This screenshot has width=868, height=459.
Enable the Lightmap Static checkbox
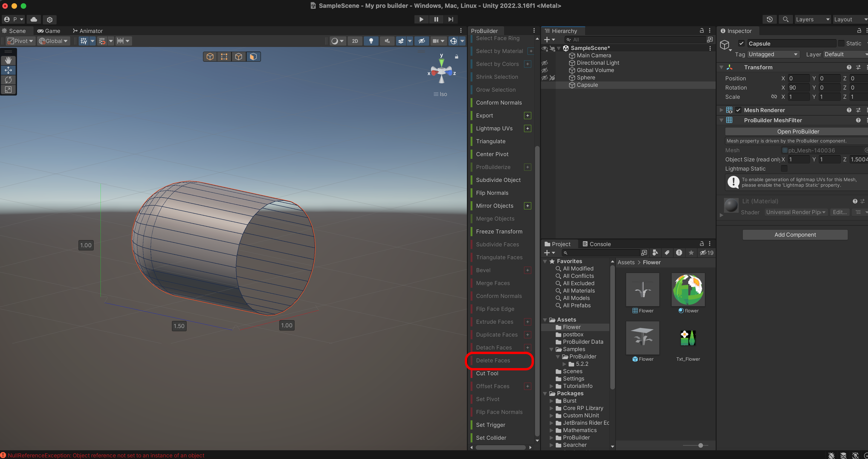(x=784, y=168)
